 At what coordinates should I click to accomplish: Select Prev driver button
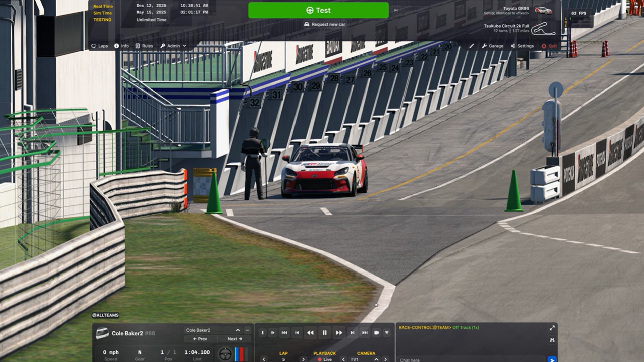point(200,339)
